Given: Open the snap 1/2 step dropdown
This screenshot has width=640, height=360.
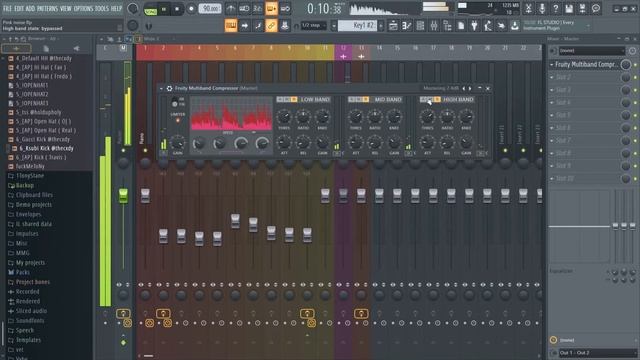Looking at the screenshot, I should [x=314, y=26].
